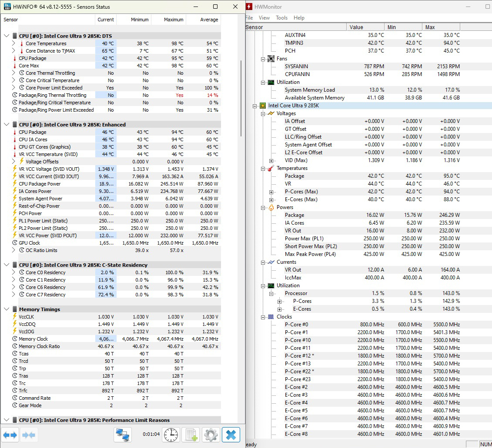Click the logging start sheet icon in HWiNFO
492x448 pixels.
tap(191, 435)
